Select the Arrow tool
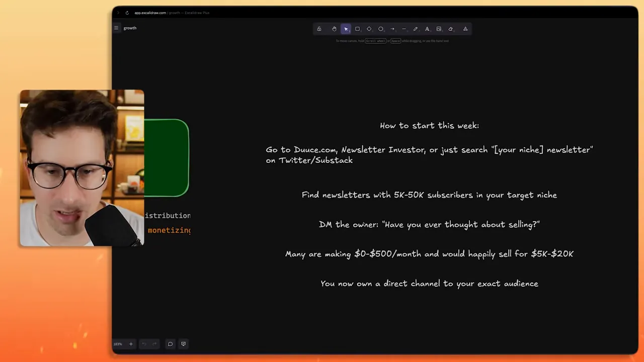 392,29
